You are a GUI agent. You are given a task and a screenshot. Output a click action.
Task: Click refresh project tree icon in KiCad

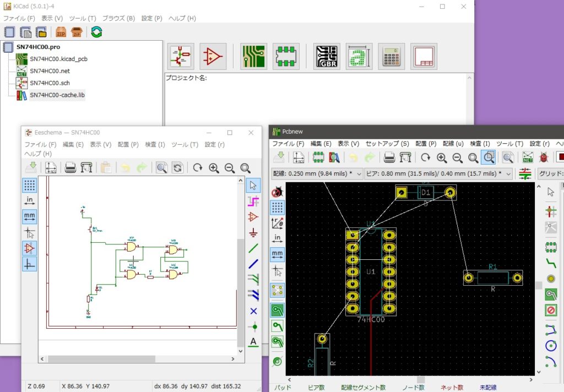point(96,32)
